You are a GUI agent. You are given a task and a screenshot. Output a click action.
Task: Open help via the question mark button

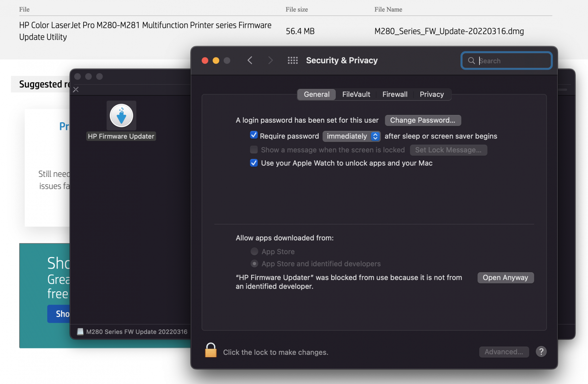click(541, 352)
